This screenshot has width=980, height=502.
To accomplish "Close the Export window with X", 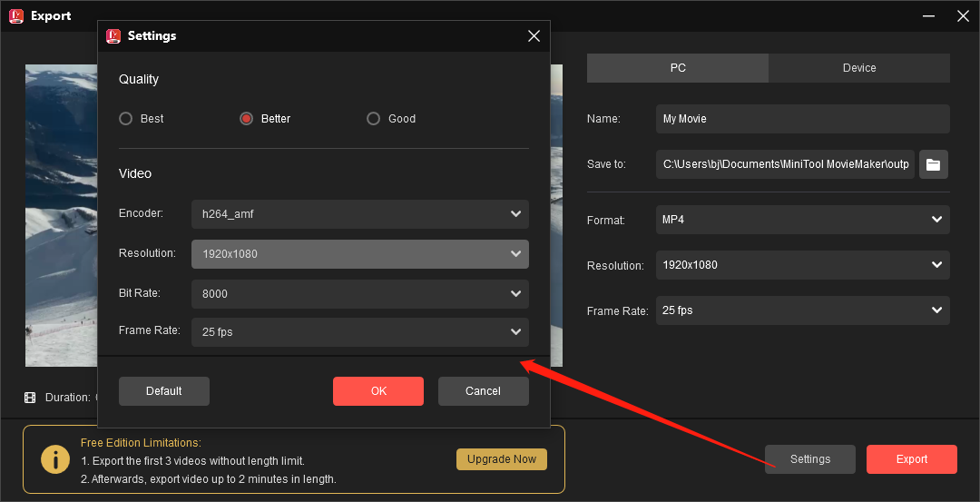I will click(x=963, y=16).
